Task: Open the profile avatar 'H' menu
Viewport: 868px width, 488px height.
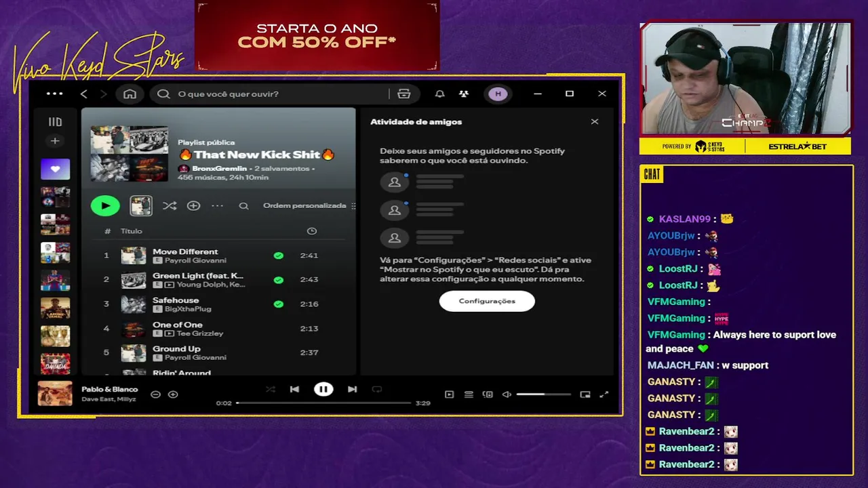Action: click(x=498, y=94)
